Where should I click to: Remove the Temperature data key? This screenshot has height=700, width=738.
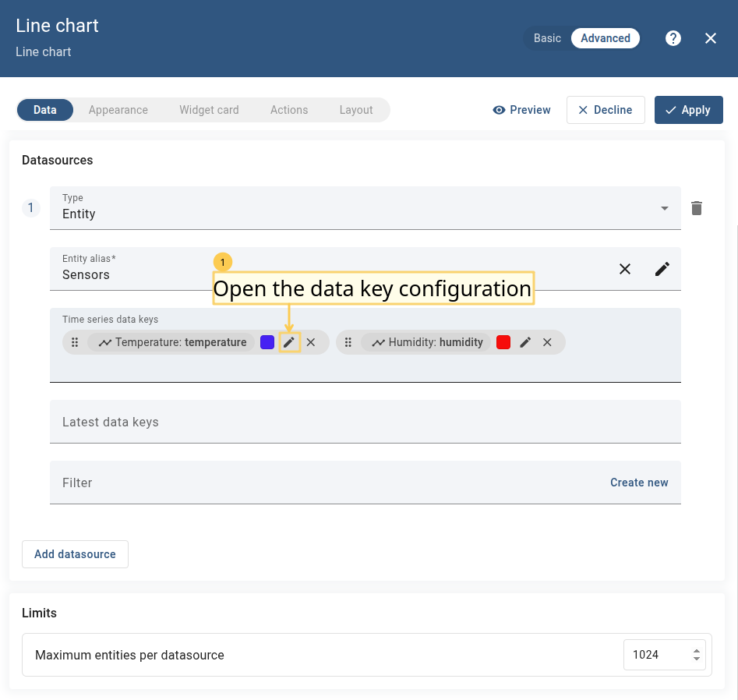(x=311, y=342)
